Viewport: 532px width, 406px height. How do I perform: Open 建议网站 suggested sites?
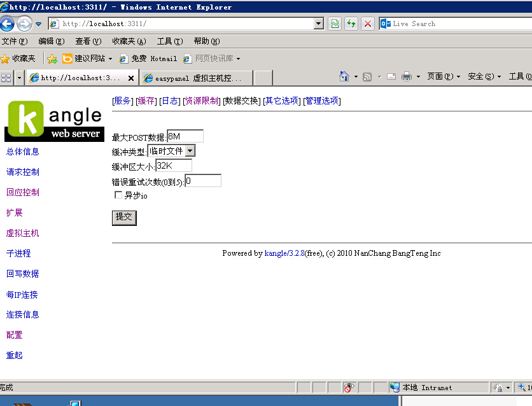[87, 59]
